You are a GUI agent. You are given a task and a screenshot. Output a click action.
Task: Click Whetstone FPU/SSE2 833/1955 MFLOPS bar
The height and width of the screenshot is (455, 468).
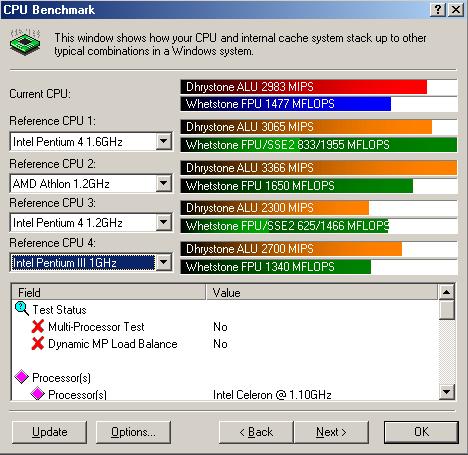(319, 145)
